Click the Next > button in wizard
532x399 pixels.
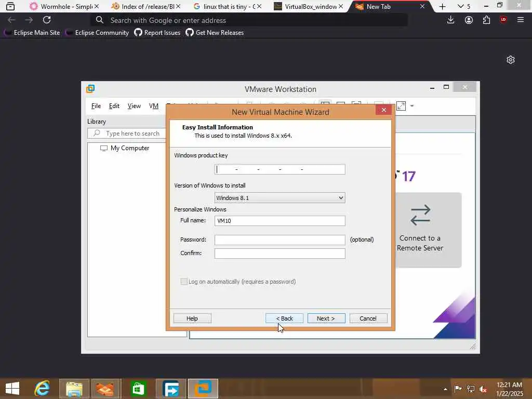pyautogui.click(x=326, y=318)
